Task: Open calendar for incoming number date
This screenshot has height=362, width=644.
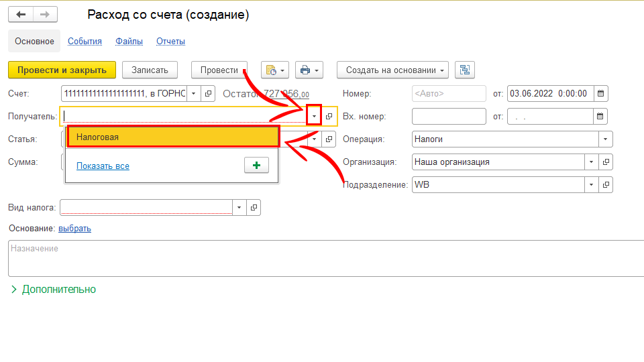Action: tap(601, 117)
